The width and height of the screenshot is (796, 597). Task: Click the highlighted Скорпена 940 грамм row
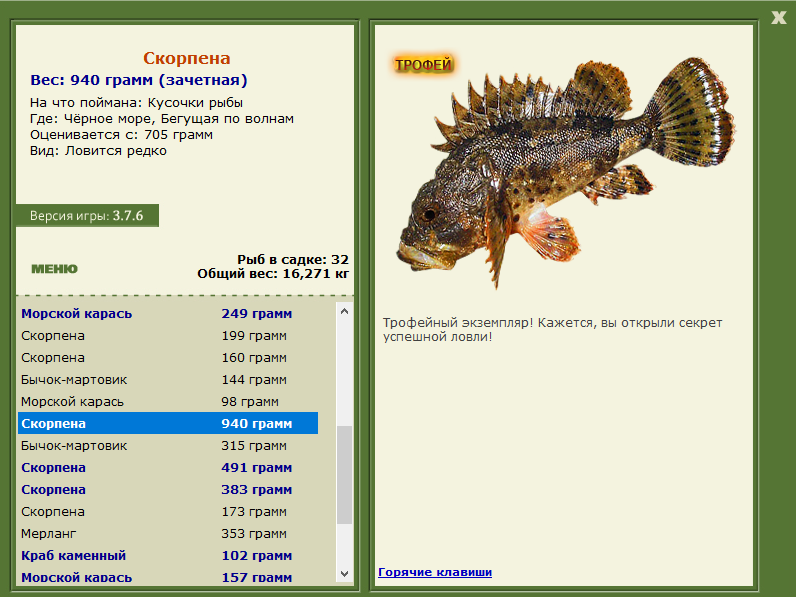click(x=167, y=423)
